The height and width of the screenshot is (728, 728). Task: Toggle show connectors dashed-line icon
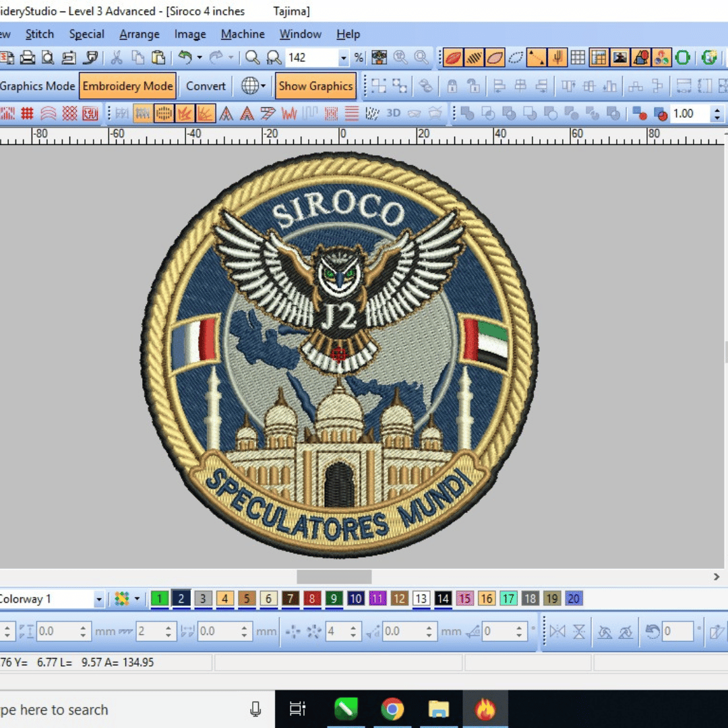click(537, 57)
